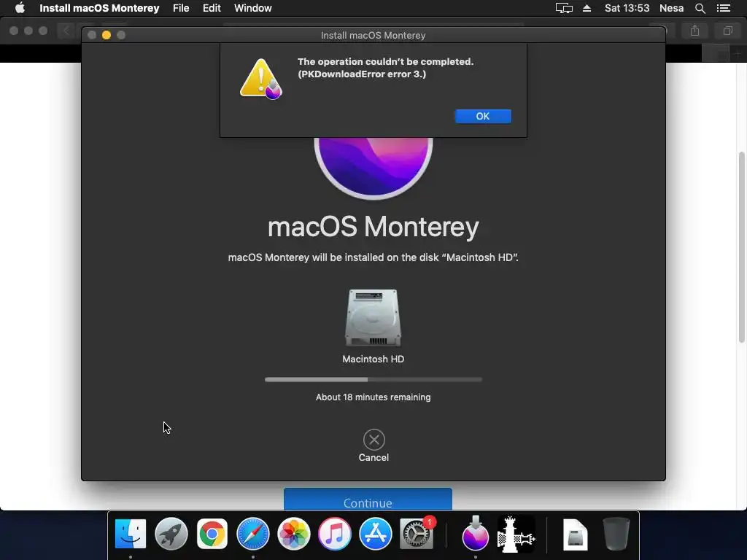Click the Sat 13:53 clock
Viewport: 747px width, 560px height.
627,8
